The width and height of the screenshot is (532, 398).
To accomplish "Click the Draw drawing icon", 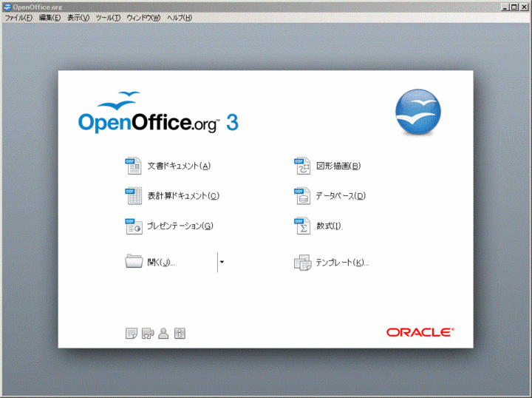I will (302, 166).
